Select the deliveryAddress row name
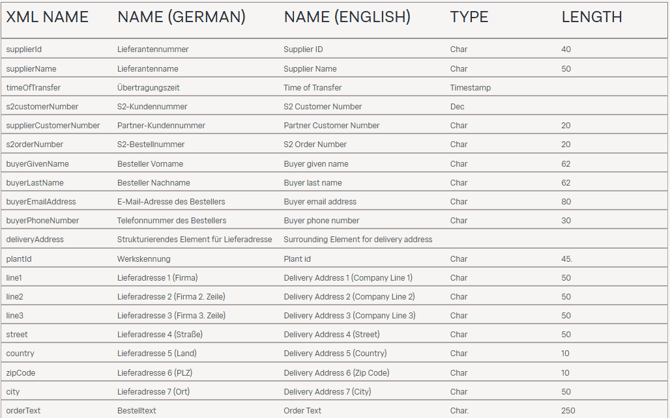Screen dimensions: 670x418 (x=35, y=240)
